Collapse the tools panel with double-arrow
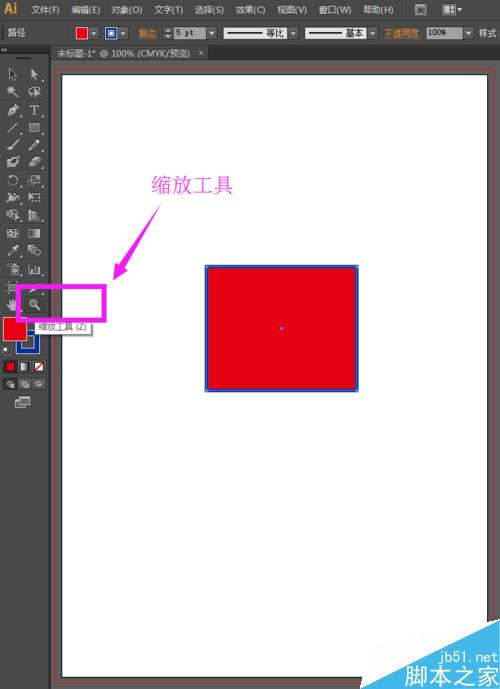500x689 pixels. coord(4,50)
